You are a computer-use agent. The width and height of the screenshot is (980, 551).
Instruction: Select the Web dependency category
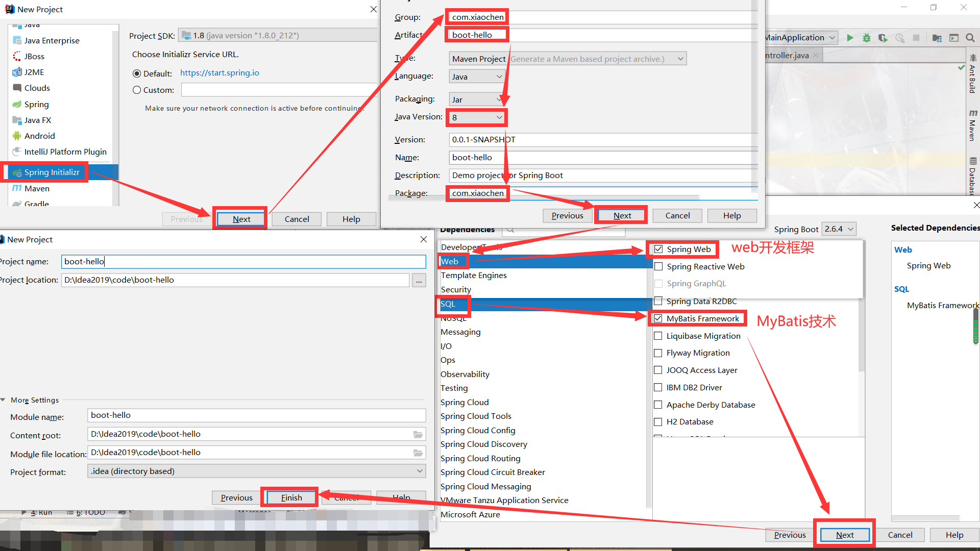(x=544, y=261)
